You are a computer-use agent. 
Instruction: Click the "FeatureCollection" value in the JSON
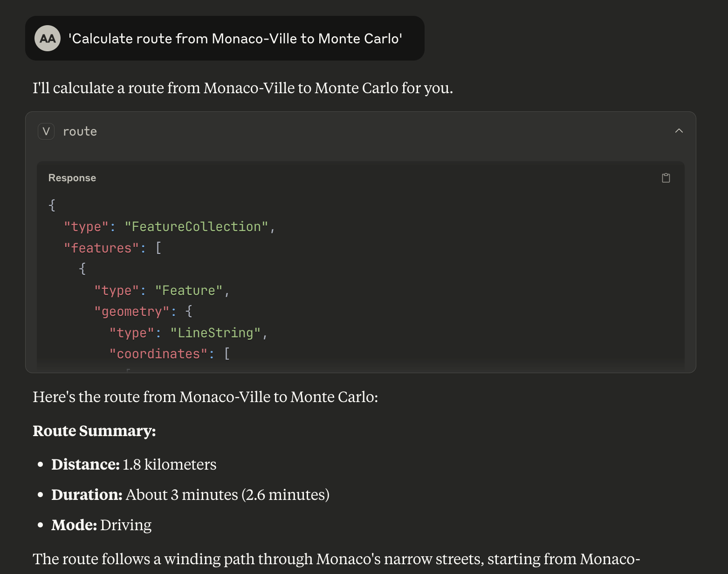click(196, 227)
